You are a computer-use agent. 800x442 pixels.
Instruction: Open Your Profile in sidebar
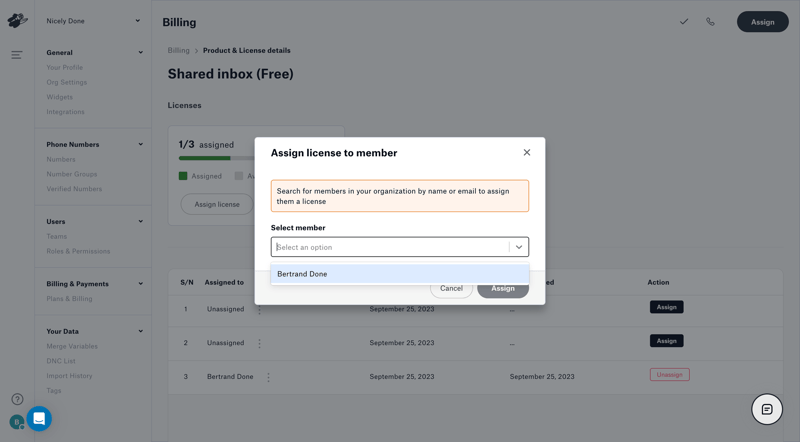[64, 67]
